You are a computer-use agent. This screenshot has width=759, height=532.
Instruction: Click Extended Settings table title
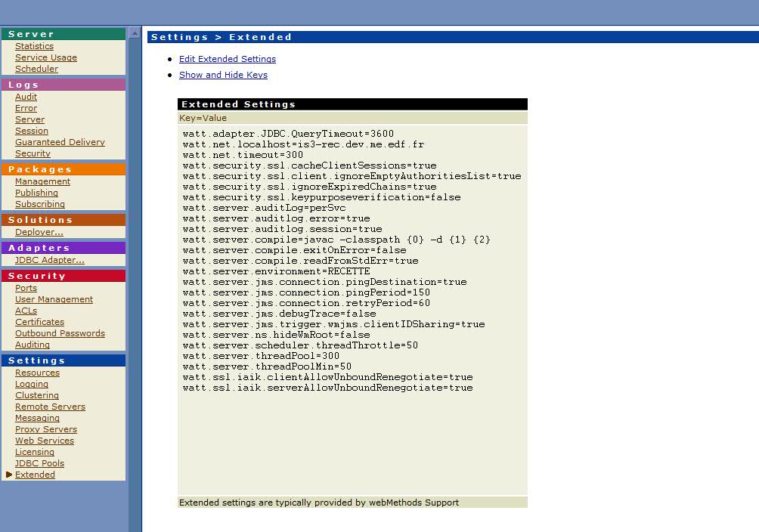(352, 104)
